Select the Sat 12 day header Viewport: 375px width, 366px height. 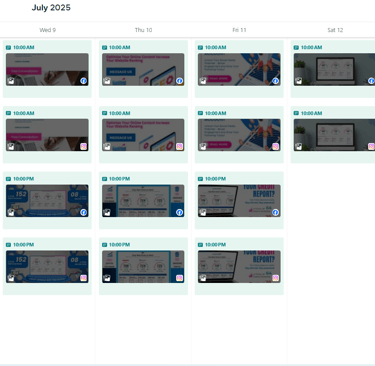click(x=335, y=30)
